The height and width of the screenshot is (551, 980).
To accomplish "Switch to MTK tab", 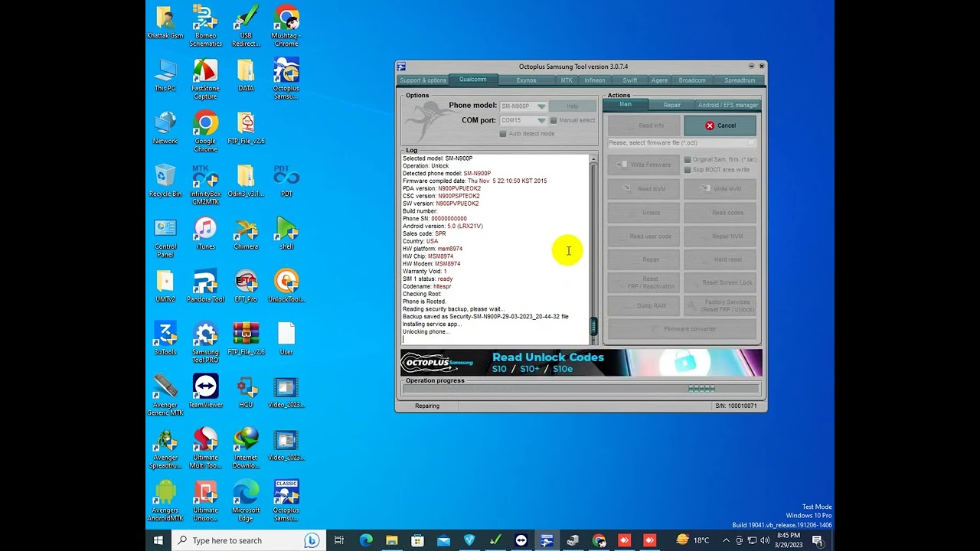I will click(567, 80).
